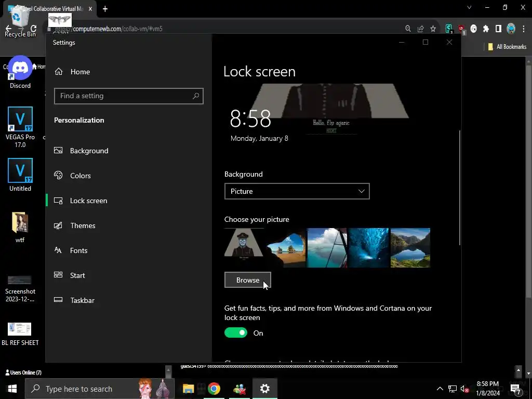This screenshot has width=532, height=399.
Task: Open the people app icon on taskbar
Action: [x=240, y=389]
